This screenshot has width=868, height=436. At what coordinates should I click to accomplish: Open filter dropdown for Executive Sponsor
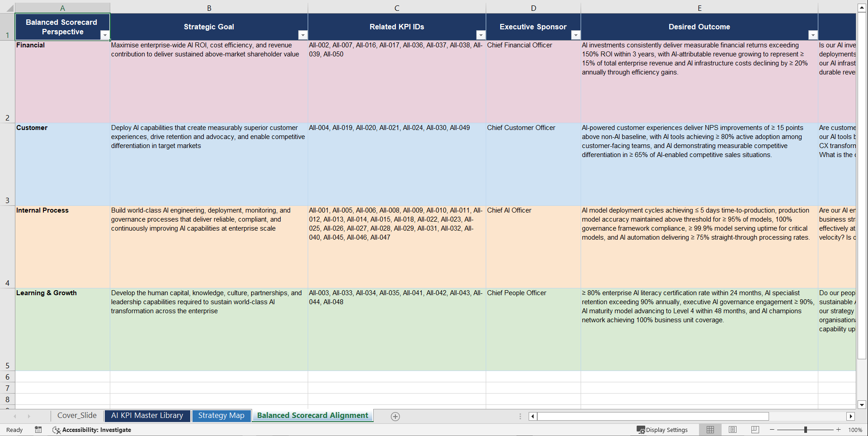point(576,35)
